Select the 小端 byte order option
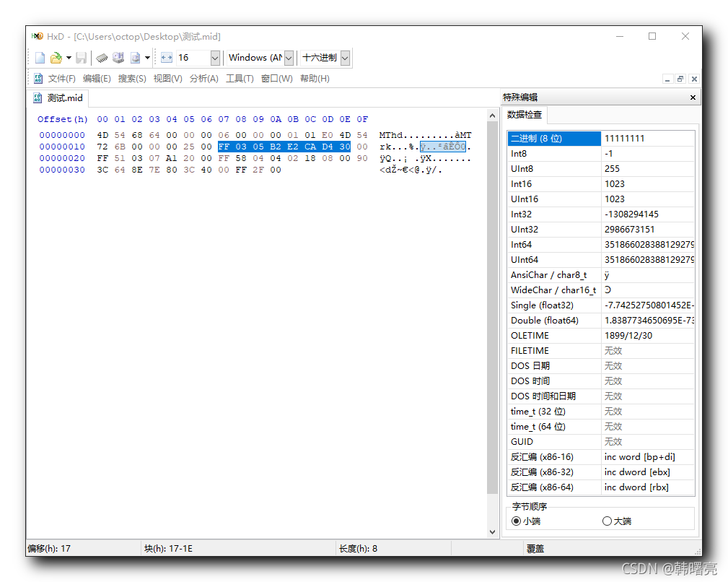 click(x=526, y=521)
